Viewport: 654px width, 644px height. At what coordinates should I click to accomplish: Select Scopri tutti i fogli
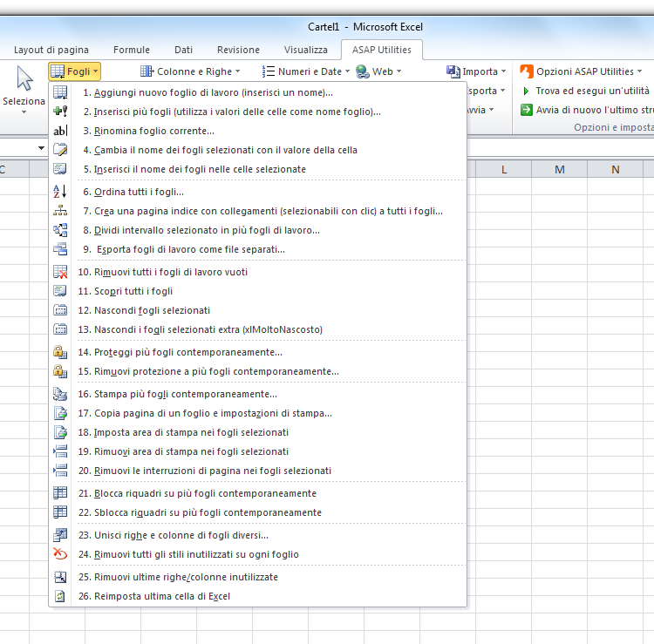[x=258, y=291]
